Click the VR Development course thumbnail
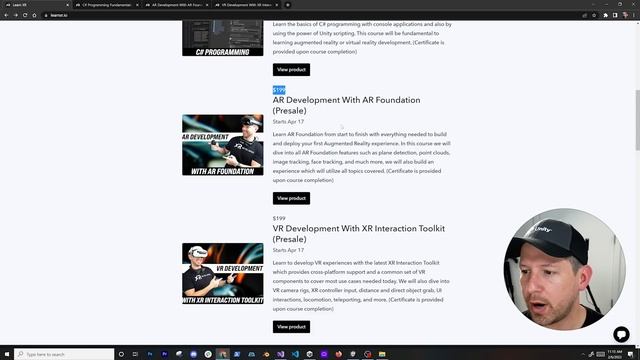Image resolution: width=640 pixels, height=360 pixels. 223,273
